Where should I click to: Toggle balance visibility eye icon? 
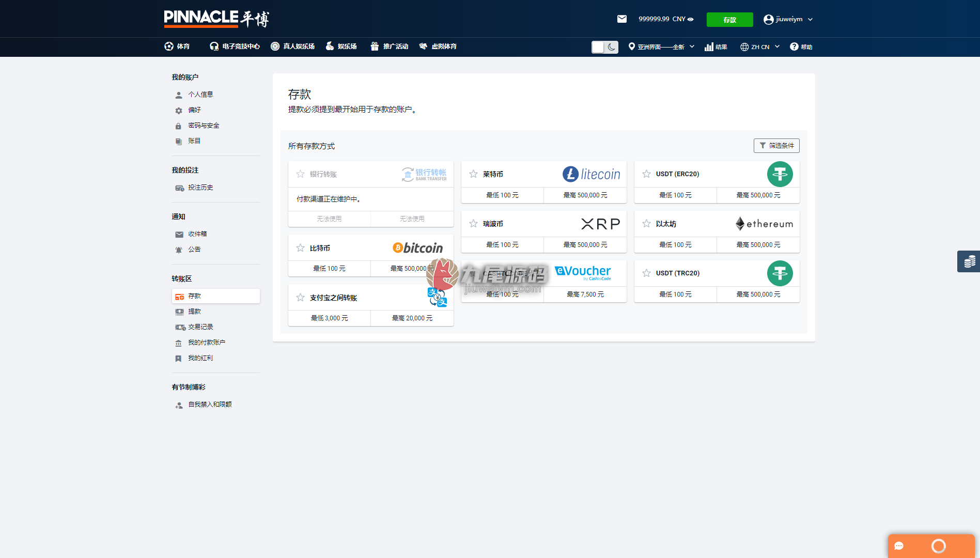point(691,19)
